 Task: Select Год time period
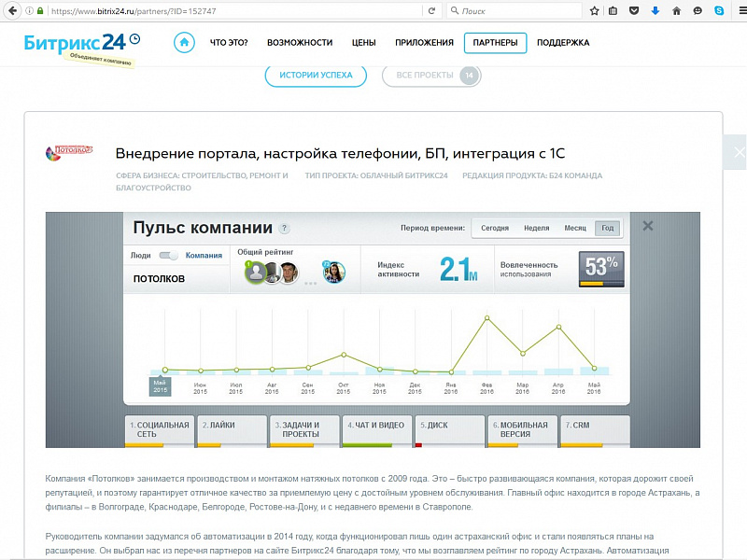pyautogui.click(x=608, y=228)
